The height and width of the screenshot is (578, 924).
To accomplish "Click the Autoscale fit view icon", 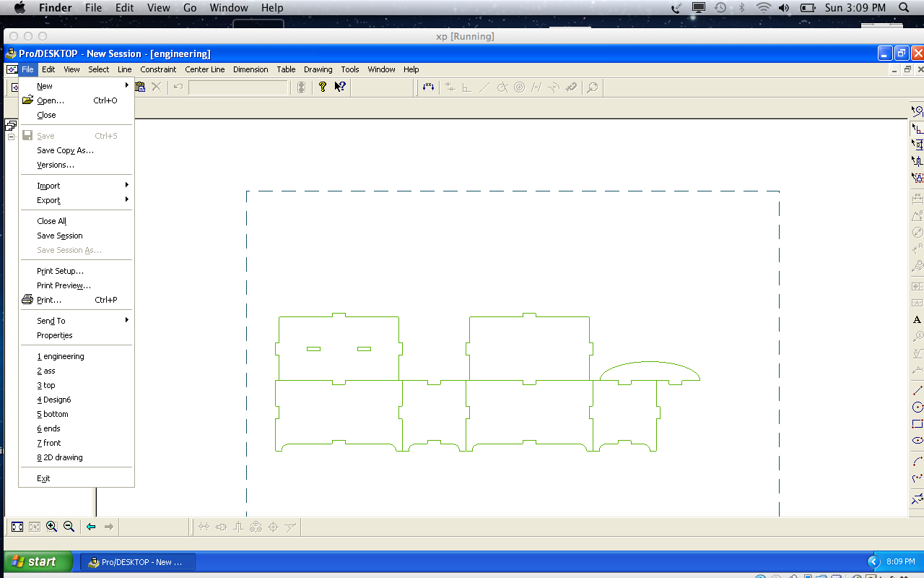I will (17, 527).
